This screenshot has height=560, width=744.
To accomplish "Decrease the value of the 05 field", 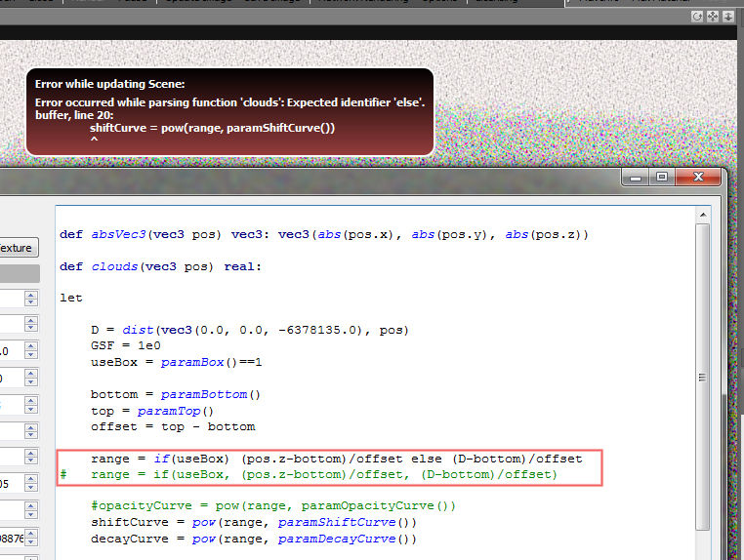I will pyautogui.click(x=31, y=488).
